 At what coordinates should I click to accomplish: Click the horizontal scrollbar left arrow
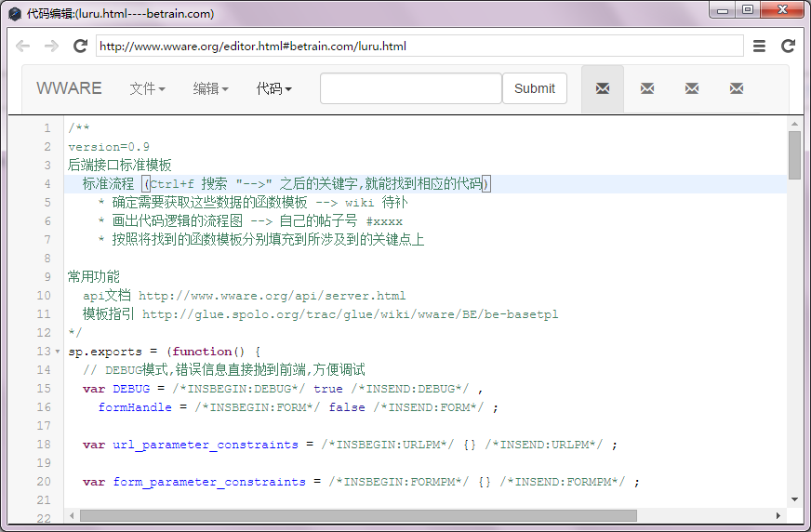(72, 515)
